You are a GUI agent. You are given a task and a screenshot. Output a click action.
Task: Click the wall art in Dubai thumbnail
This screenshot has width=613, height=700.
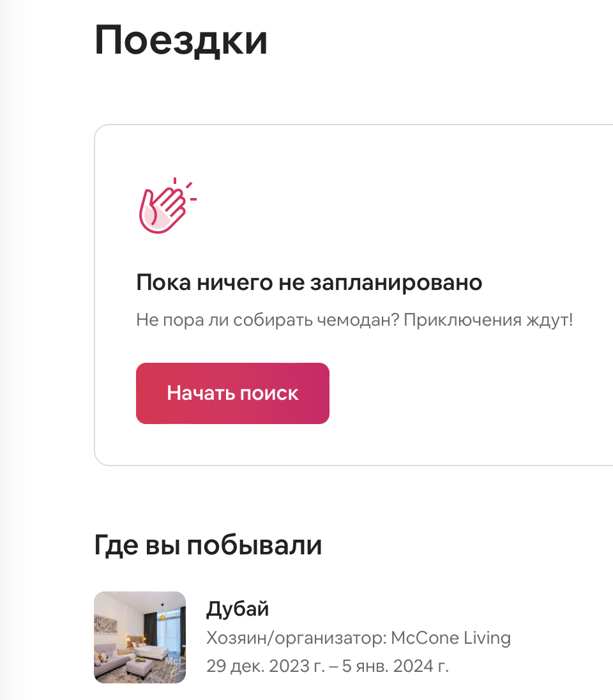106,623
